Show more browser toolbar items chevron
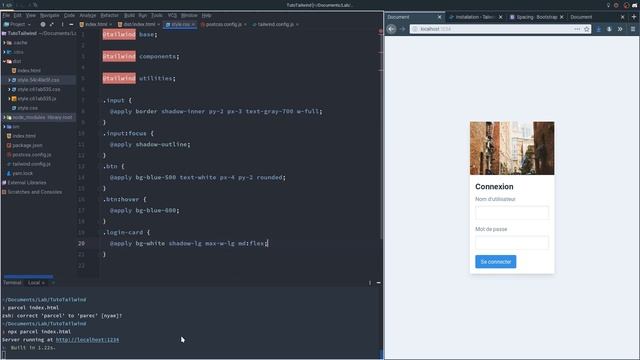The width and height of the screenshot is (640, 360). 620,29
